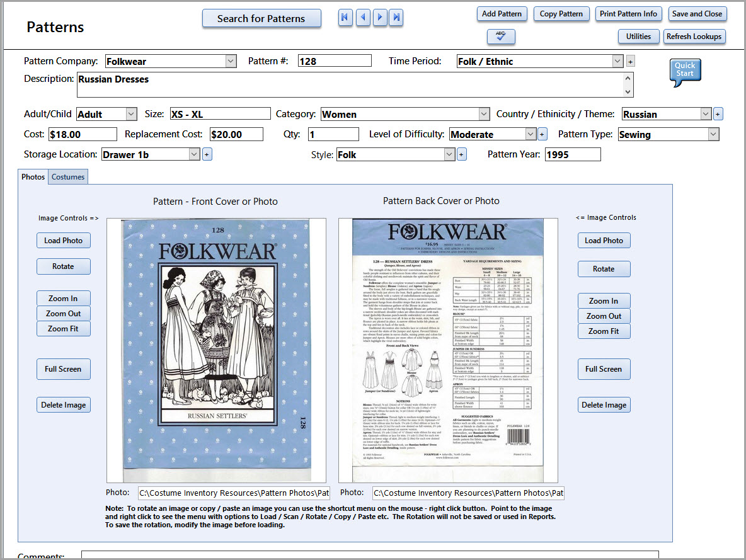This screenshot has width=746, height=560.
Task: Click the Qty field
Action: pos(333,134)
